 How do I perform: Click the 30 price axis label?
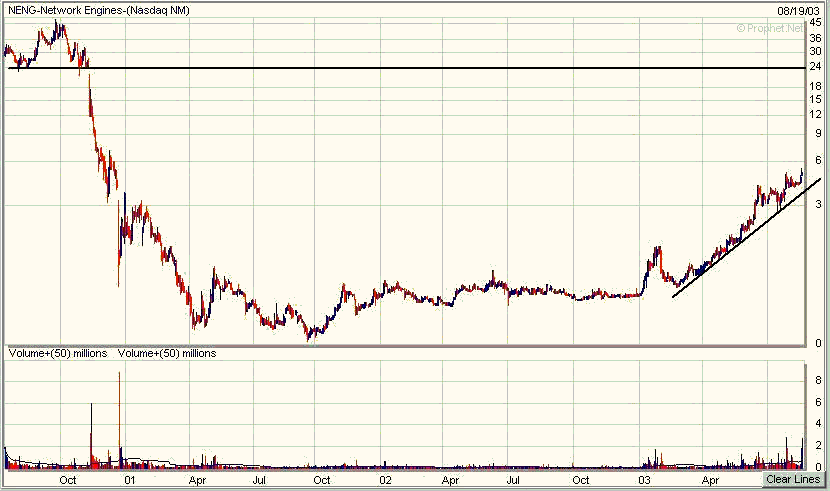pos(816,51)
